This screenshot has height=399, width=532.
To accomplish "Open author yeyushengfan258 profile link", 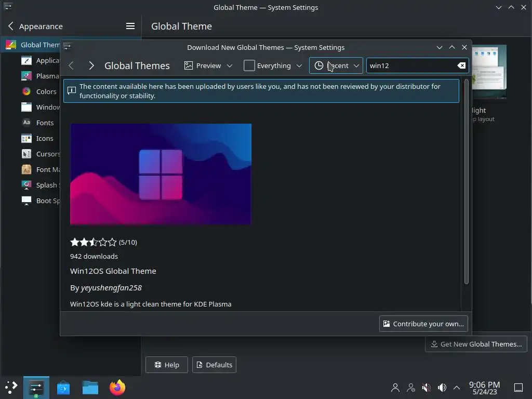I will pos(111,288).
